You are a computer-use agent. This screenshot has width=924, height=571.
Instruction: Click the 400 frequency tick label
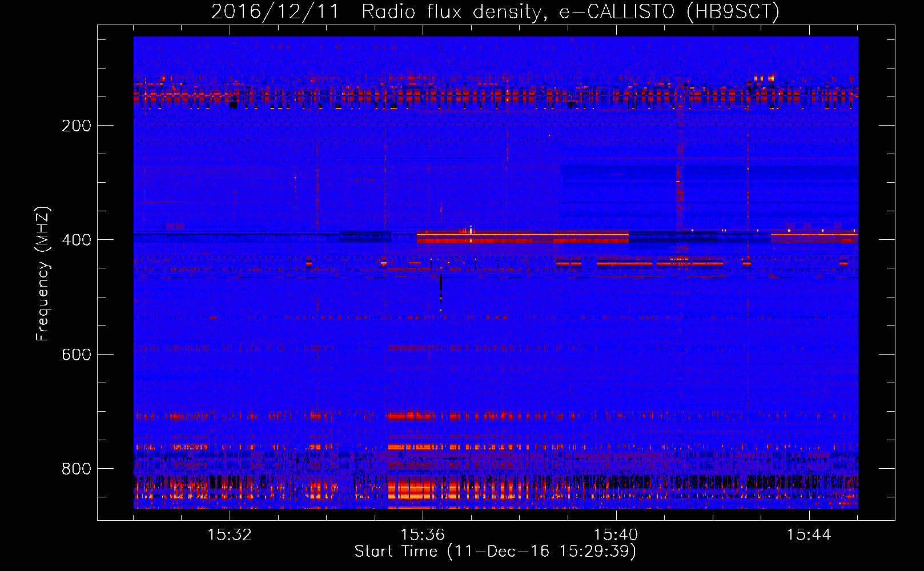pyautogui.click(x=77, y=240)
